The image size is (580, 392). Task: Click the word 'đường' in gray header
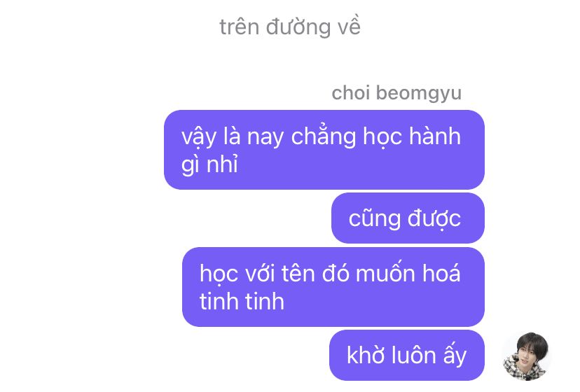(298, 27)
